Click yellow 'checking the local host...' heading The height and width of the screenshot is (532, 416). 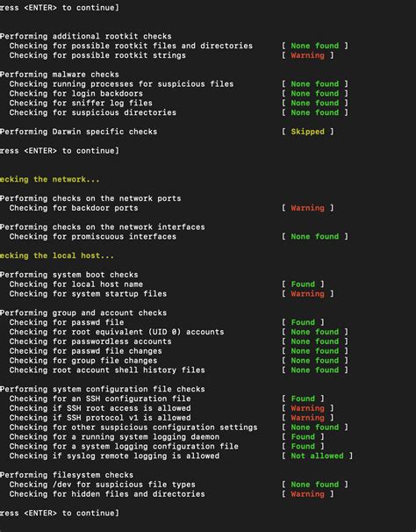[x=57, y=255]
